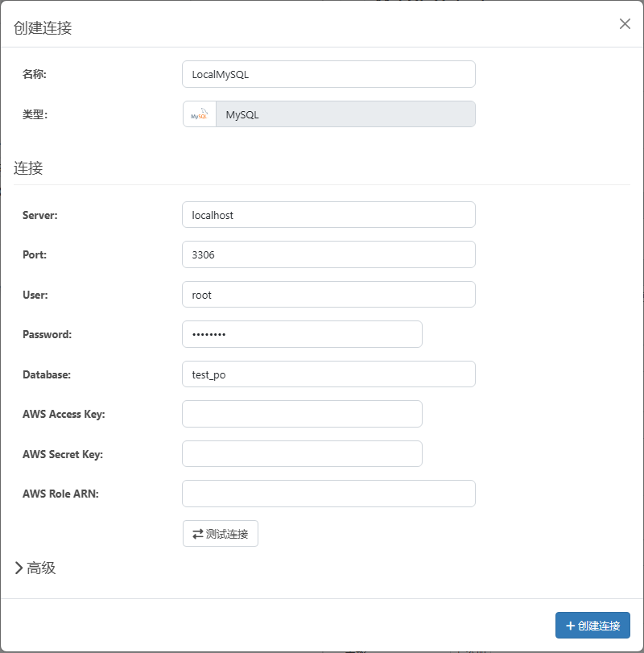Focus the AWS Secret Key input
The height and width of the screenshot is (653, 644).
pyautogui.click(x=302, y=454)
